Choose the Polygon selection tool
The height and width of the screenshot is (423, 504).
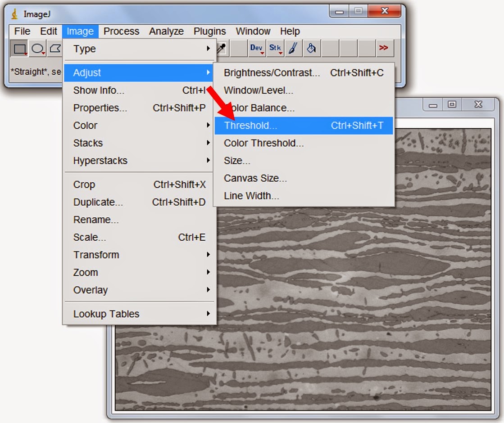point(55,48)
